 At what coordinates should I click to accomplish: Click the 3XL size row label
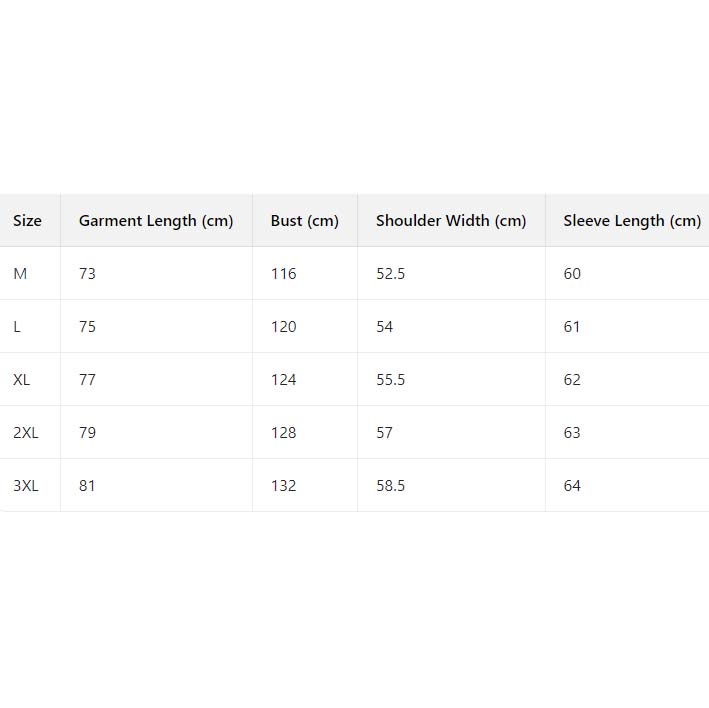point(26,486)
